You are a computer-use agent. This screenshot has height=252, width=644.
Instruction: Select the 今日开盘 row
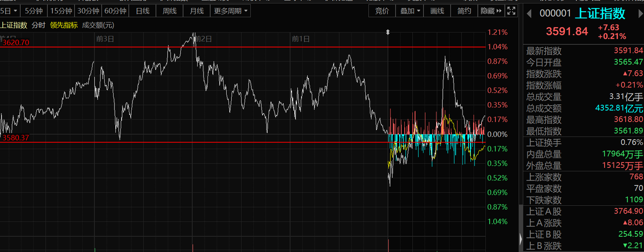tap(584, 63)
